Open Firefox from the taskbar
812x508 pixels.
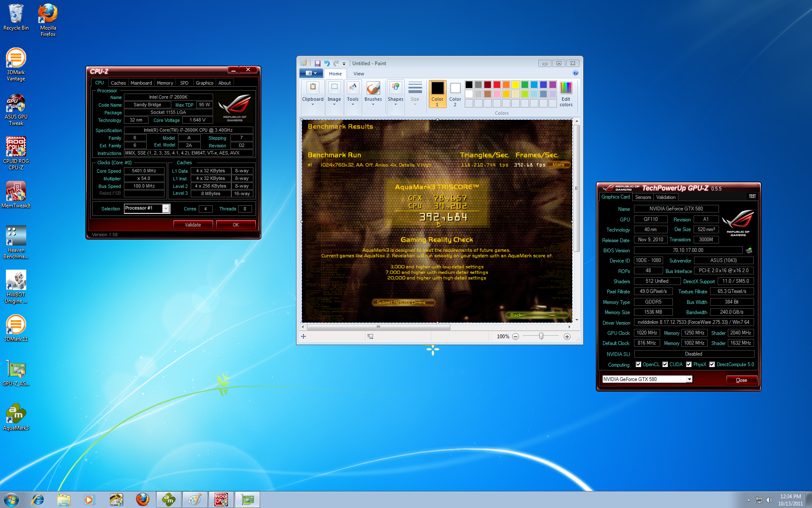pyautogui.click(x=143, y=500)
